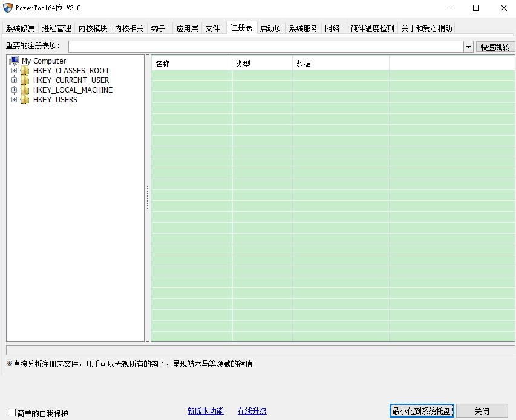Viewport: 516px width, 420px height.
Task: Expand the HKEY_LOCAL_MACHINE tree node
Action: (15, 90)
